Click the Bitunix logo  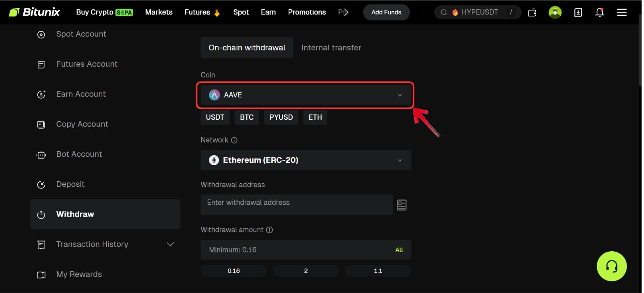(34, 12)
